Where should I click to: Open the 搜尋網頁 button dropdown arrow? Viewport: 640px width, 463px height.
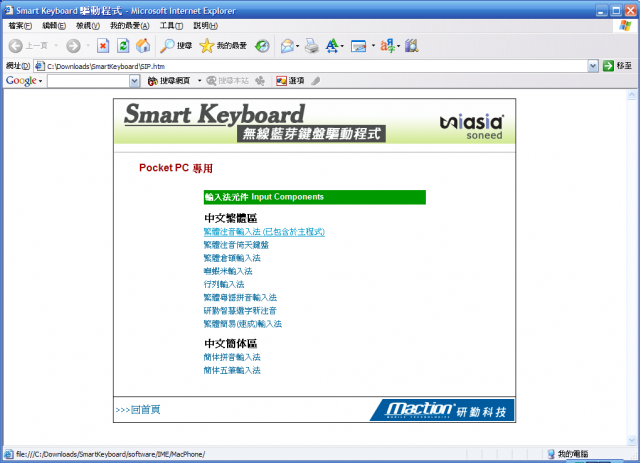[x=200, y=81]
